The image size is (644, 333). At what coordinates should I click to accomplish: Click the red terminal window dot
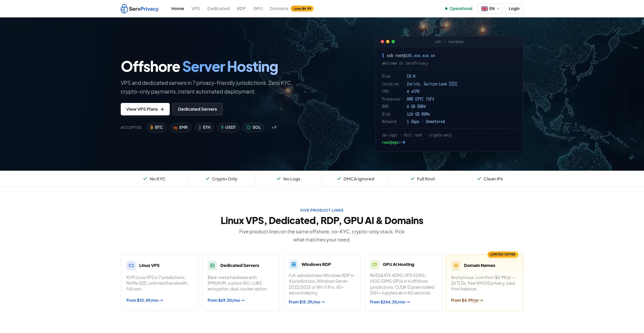(382, 42)
